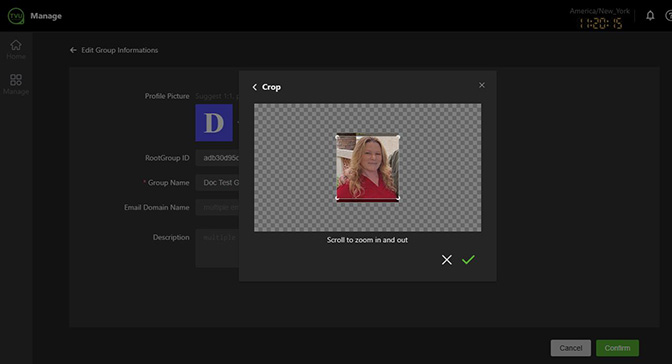Click the Description text area
Image resolution: width=672 pixels, height=364 pixels.
(x=217, y=248)
